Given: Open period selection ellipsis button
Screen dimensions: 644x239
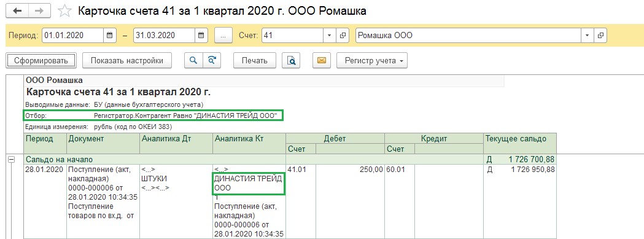Looking at the screenshot, I should click(x=223, y=36).
